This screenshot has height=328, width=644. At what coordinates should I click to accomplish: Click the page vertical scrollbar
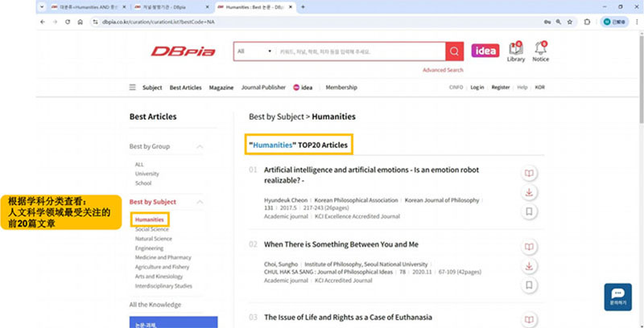click(641, 78)
